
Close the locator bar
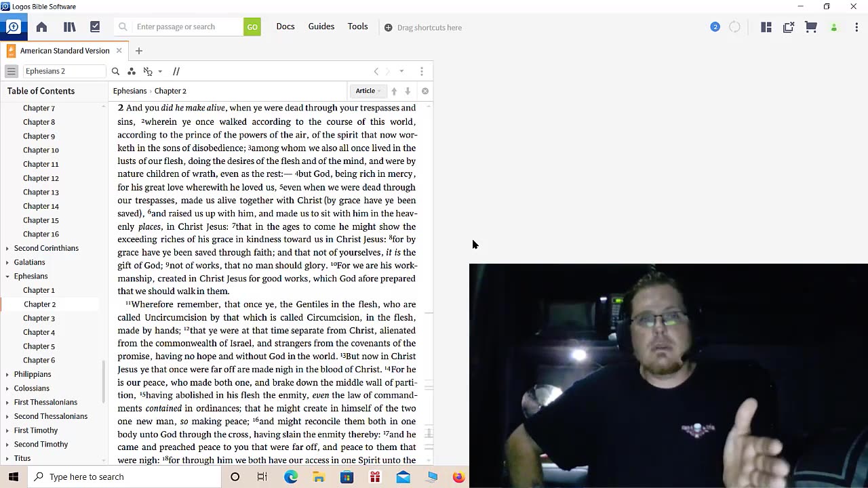click(425, 91)
